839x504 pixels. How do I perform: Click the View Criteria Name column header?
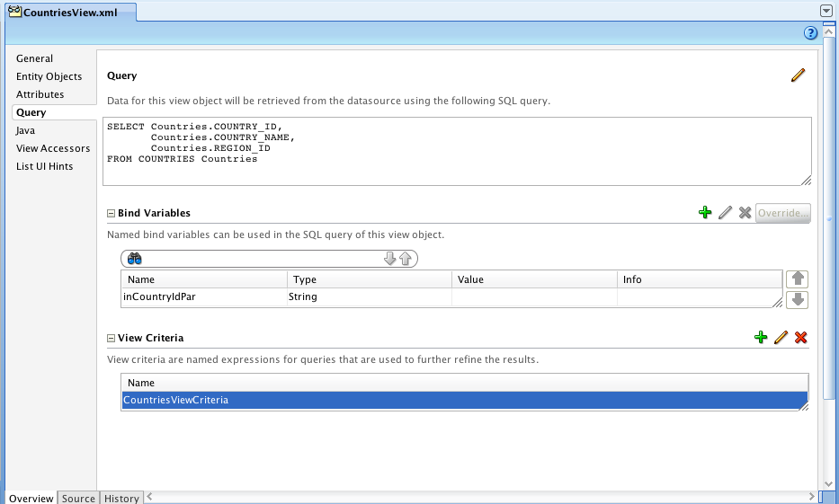(464, 383)
